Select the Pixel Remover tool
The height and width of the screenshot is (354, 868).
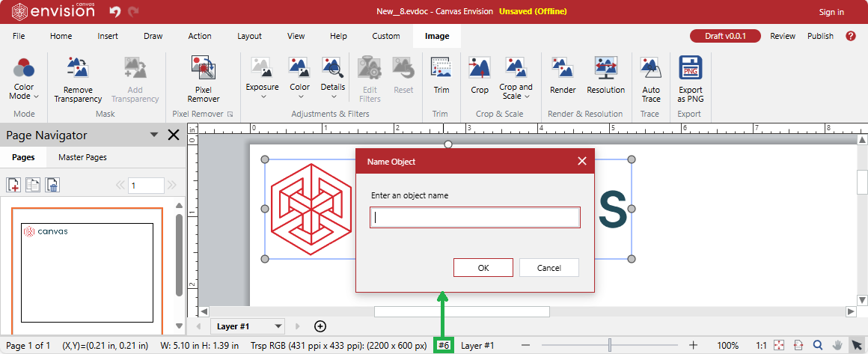pyautogui.click(x=204, y=79)
